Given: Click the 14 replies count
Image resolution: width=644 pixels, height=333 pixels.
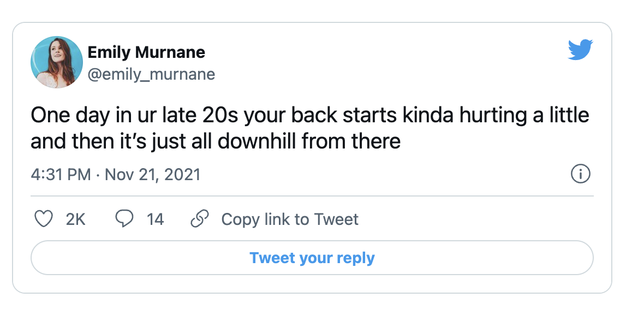Looking at the screenshot, I should [x=155, y=219].
